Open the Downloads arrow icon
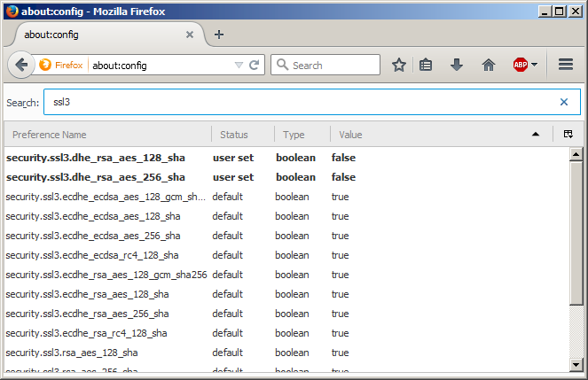Image resolution: width=588 pixels, height=380 pixels. pos(457,66)
